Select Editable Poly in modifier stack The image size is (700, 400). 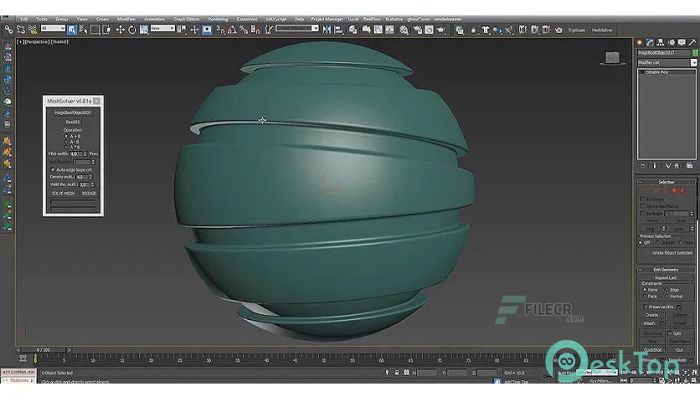click(x=656, y=72)
